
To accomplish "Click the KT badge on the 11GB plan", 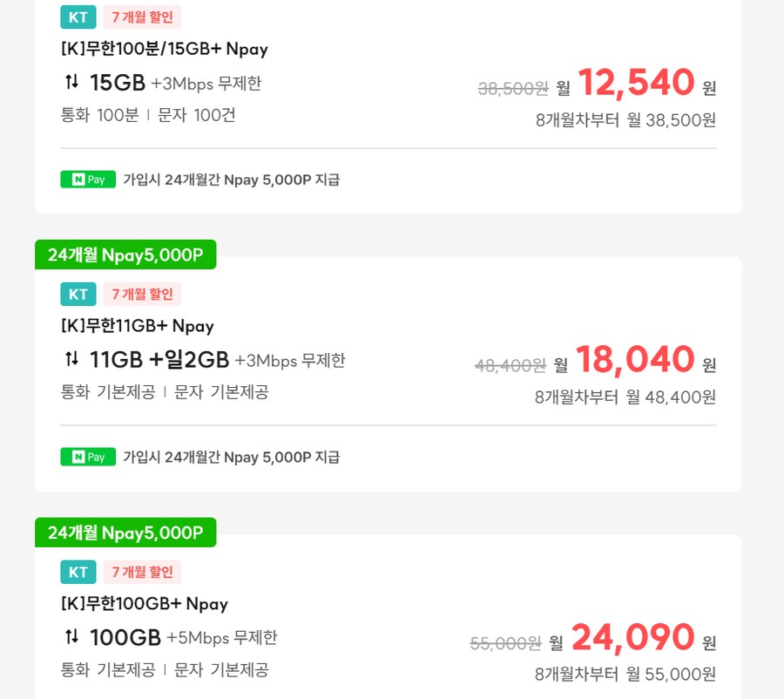I will click(78, 294).
